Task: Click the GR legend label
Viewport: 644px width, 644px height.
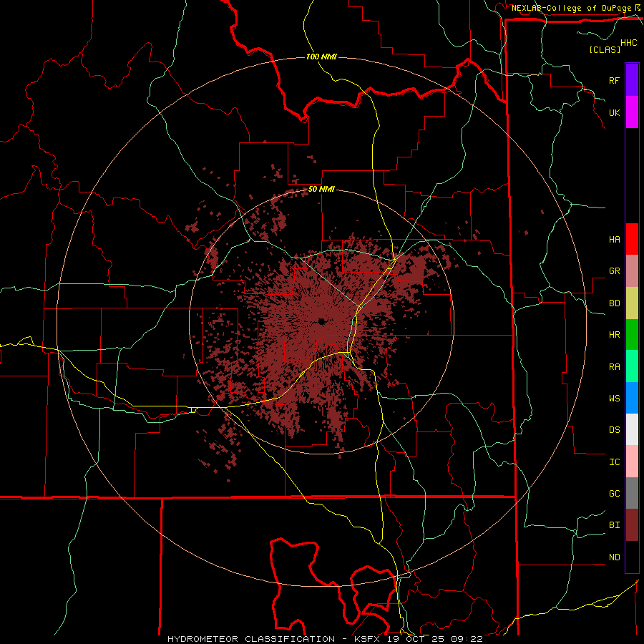Action: coord(615,271)
